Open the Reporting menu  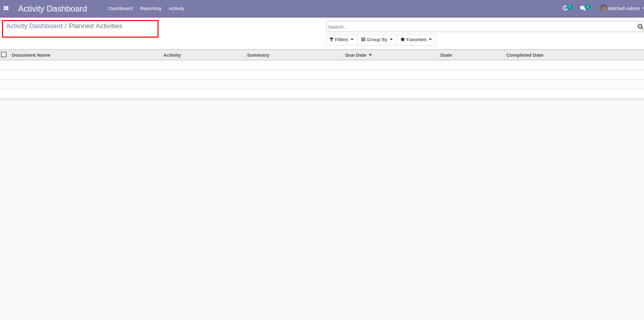tap(150, 9)
